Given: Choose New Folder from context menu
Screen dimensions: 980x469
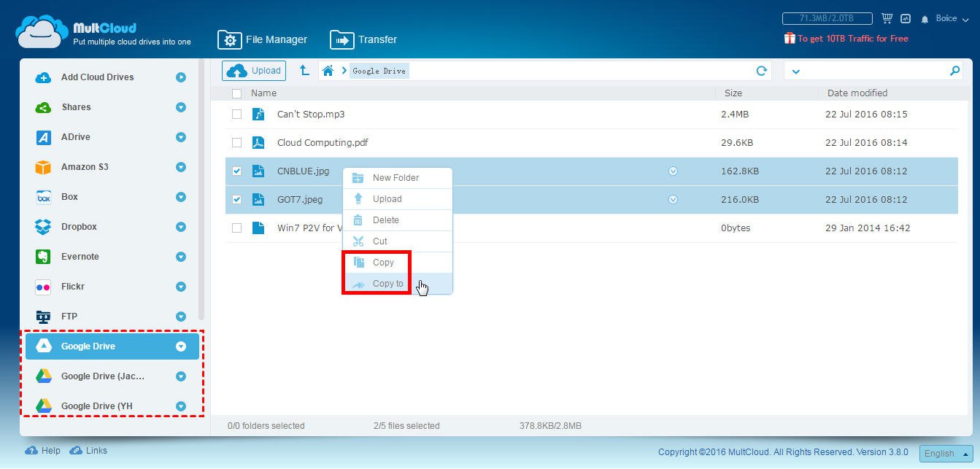Looking at the screenshot, I should (398, 178).
